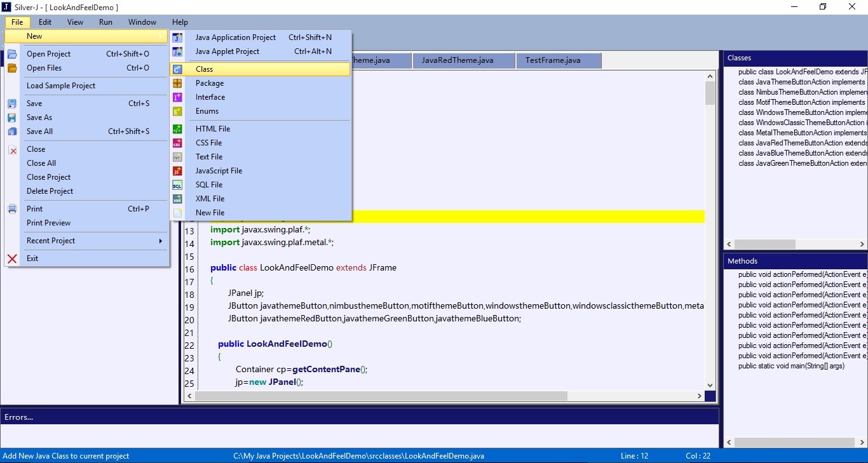868x463 pixels.
Task: Click the CSS File icon
Action: (177, 143)
